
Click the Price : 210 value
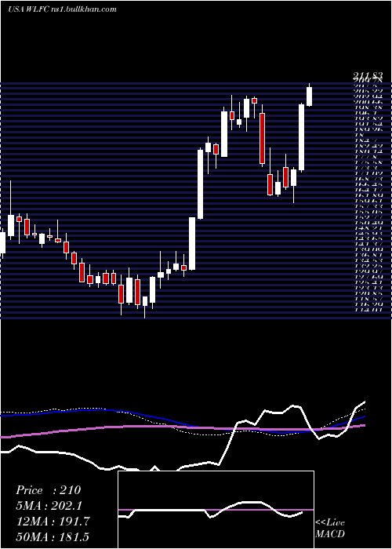click(x=49, y=490)
